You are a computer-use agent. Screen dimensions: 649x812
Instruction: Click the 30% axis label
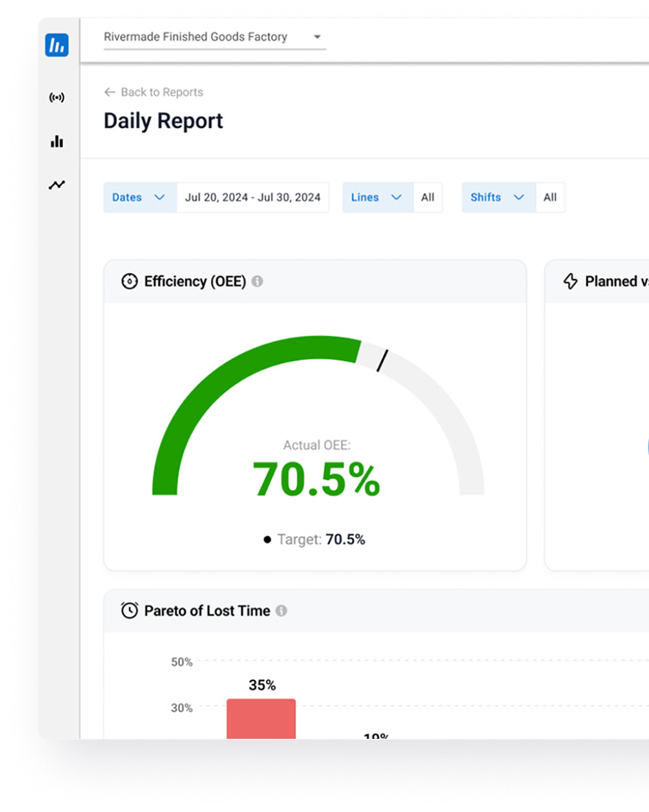(x=182, y=708)
